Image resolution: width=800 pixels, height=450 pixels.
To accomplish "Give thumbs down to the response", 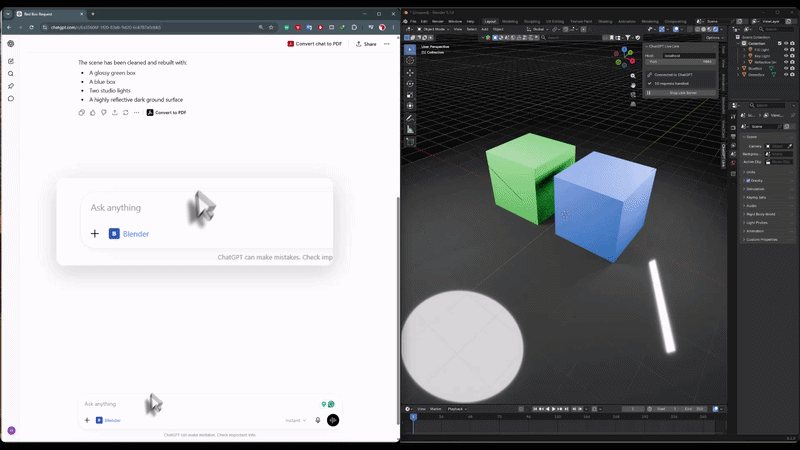I will (x=104, y=113).
